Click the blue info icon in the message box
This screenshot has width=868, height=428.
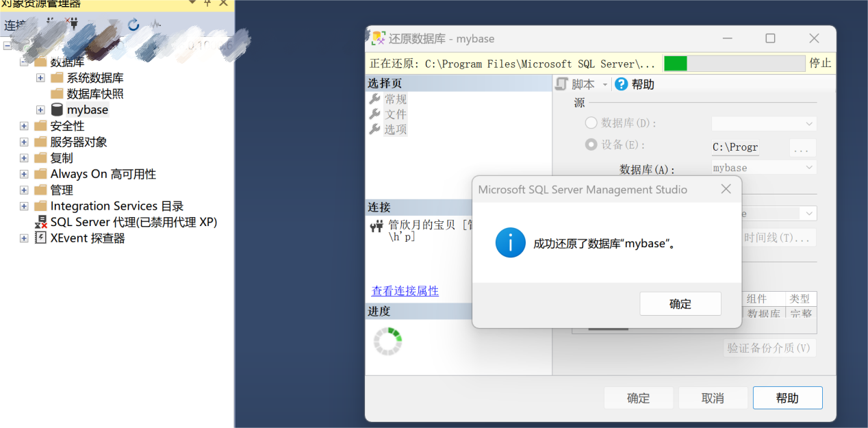click(510, 242)
